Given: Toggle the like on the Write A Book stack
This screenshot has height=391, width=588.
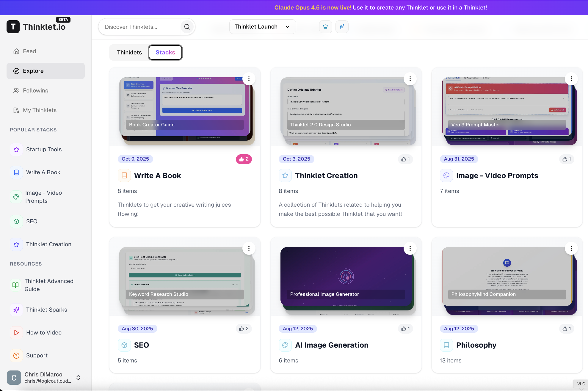Looking at the screenshot, I should (244, 159).
